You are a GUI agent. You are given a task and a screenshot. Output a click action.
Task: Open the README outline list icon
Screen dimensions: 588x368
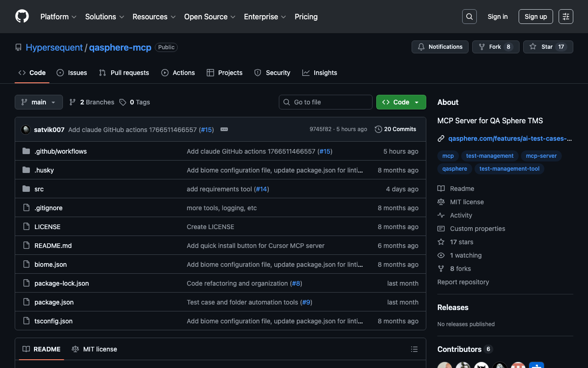click(x=414, y=349)
